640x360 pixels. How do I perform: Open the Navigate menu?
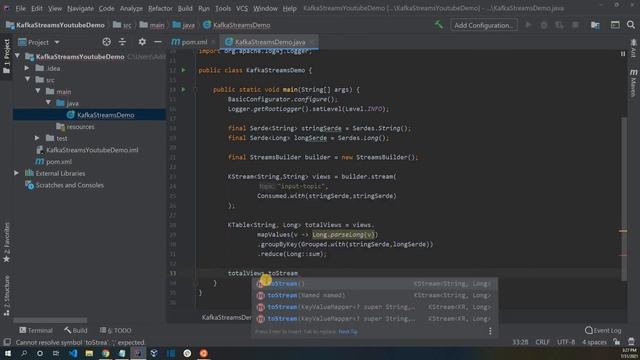[80, 8]
